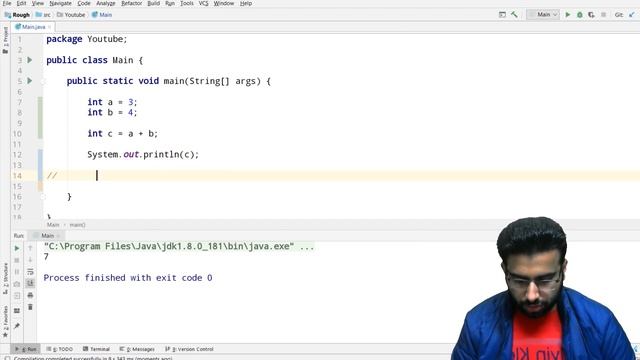Image resolution: width=640 pixels, height=360 pixels.
Task: Open the Structure tool window side tab
Action: pyautogui.click(x=5, y=278)
